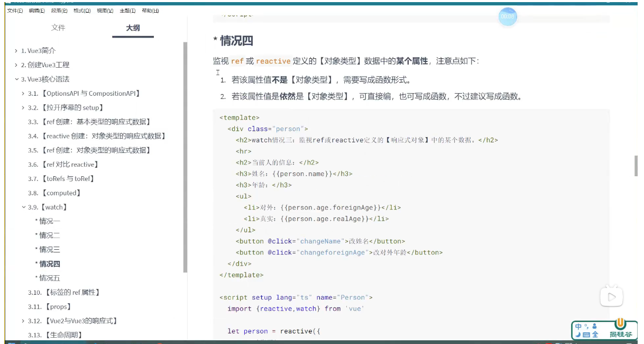
Task: Collapse the 3.9 watch outline arrow
Action: pyautogui.click(x=23, y=207)
